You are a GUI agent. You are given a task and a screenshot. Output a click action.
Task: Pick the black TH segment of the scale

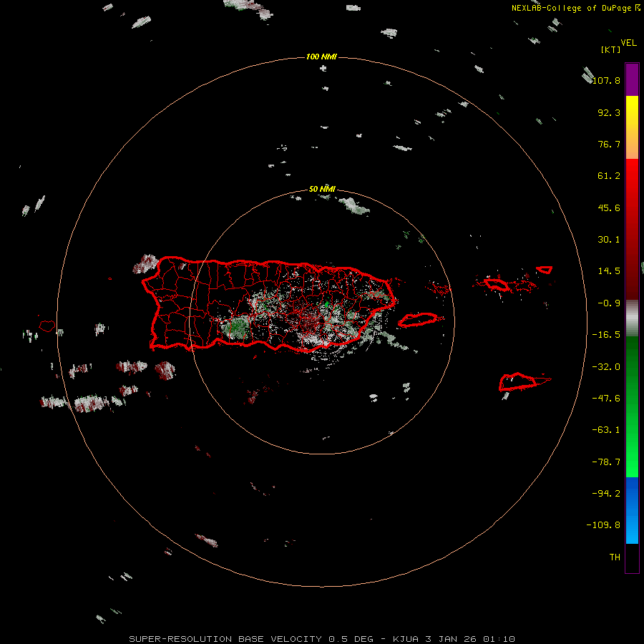pyautogui.click(x=632, y=558)
